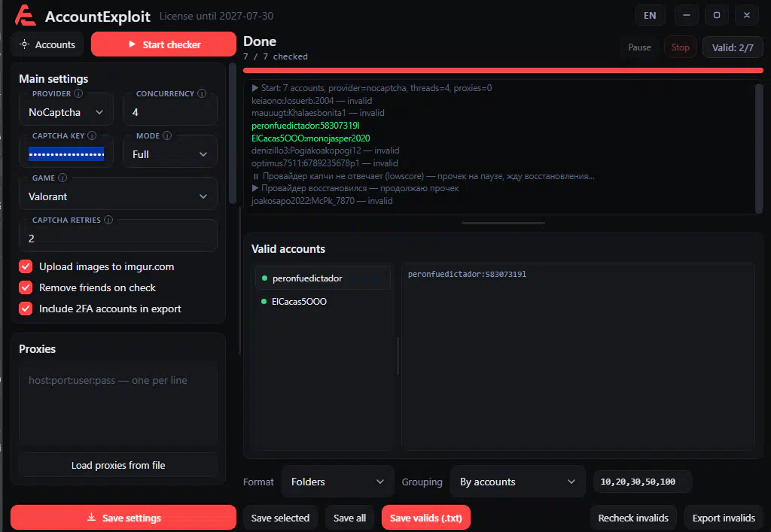Click the Recheck invalids button
Viewport: 771px width, 532px height.
point(633,518)
